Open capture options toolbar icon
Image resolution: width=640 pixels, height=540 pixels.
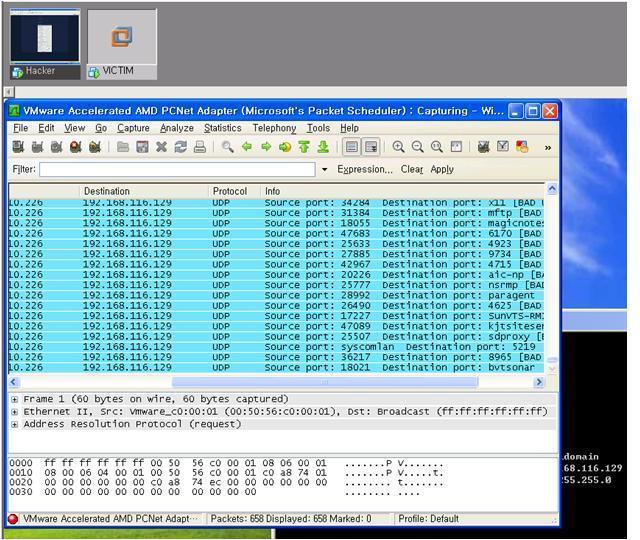coord(37,147)
